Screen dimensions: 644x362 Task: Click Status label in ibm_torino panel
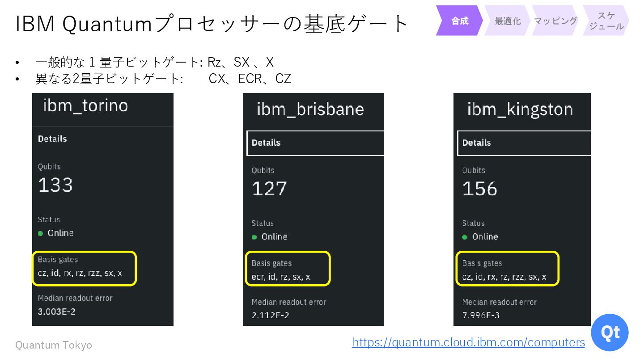click(49, 219)
